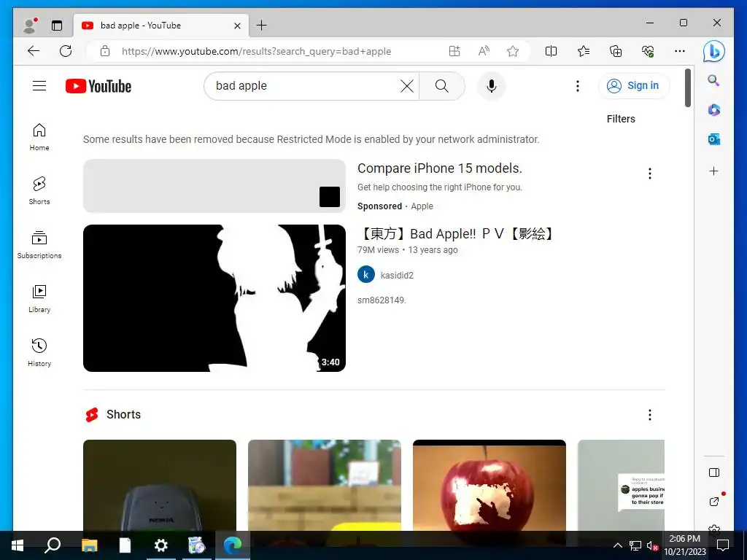Refresh the page
Screen dimensions: 747x560
tap(66, 51)
